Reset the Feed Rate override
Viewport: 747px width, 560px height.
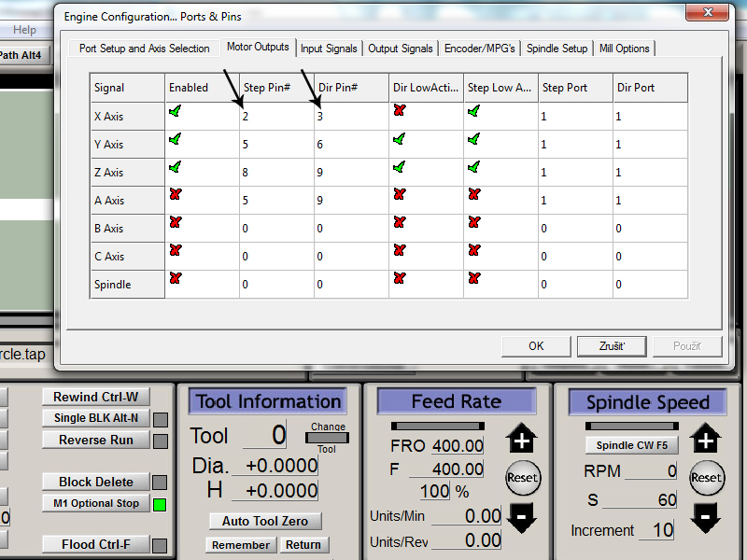(522, 477)
